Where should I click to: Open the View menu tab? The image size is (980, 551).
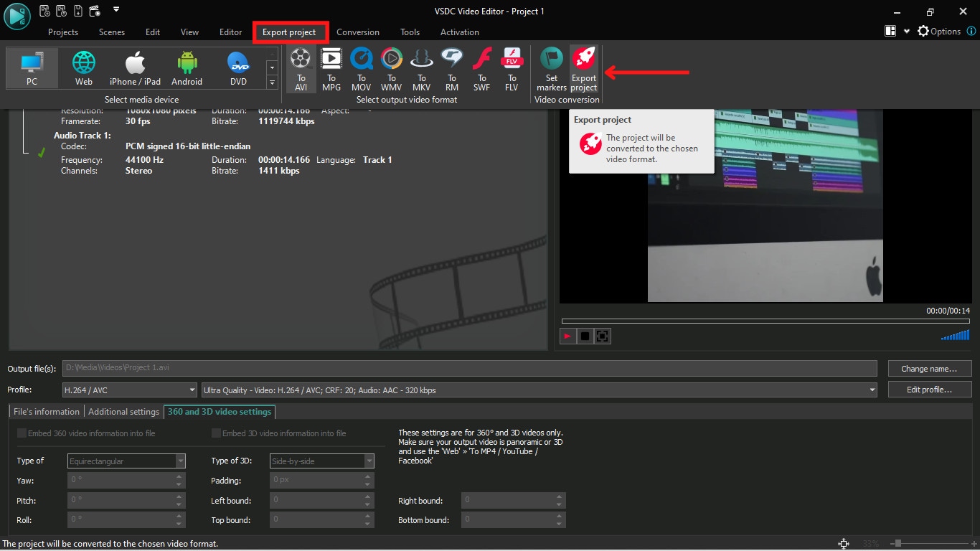[x=190, y=32]
